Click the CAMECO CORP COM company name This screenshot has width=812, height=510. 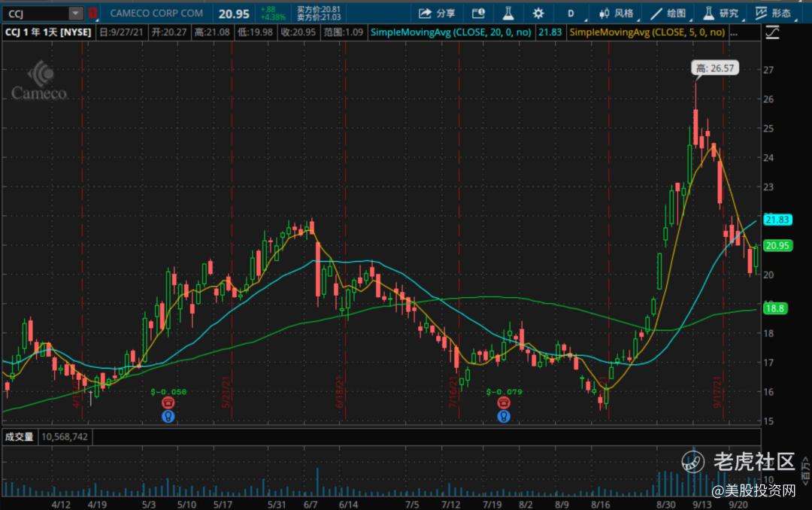156,14
